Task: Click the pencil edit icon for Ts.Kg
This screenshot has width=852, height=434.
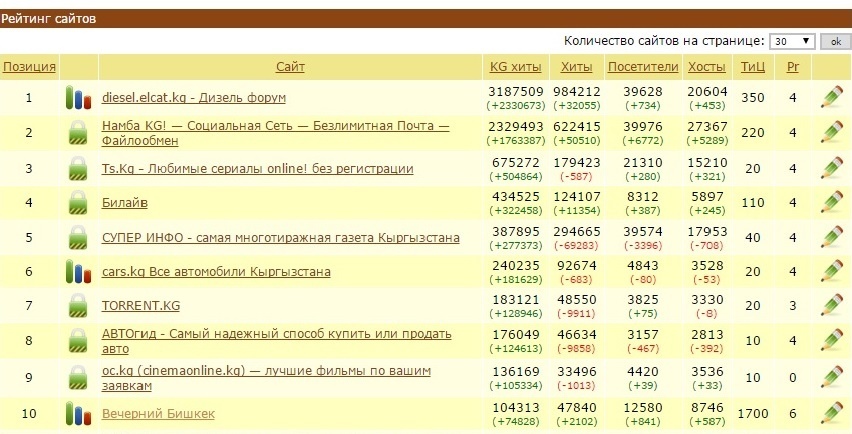Action: [x=832, y=168]
